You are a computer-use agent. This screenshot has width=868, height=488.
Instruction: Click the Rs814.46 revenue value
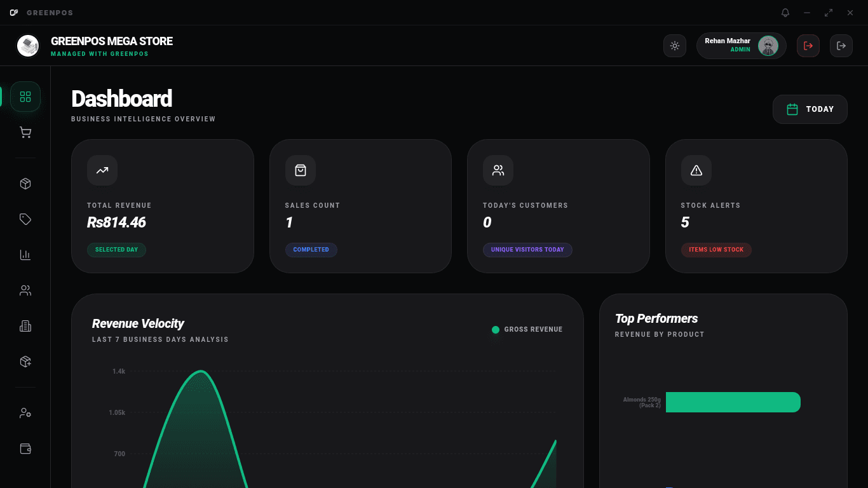[x=116, y=222]
